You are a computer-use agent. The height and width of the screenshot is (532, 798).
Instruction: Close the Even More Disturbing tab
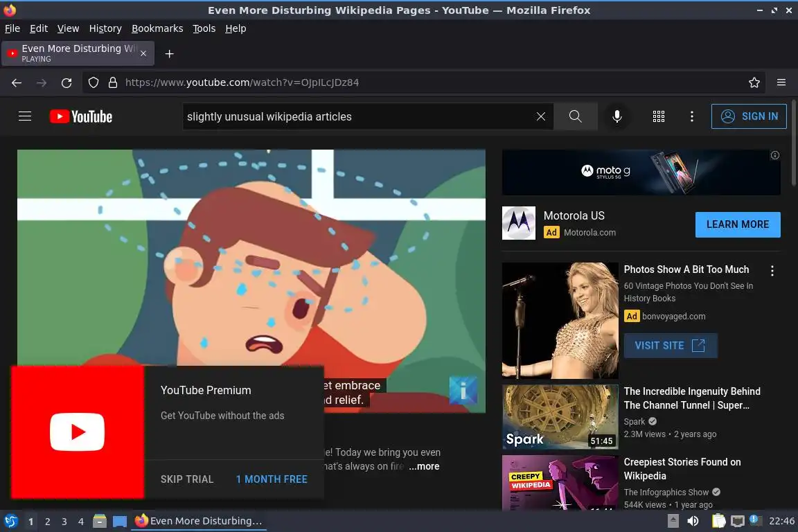(x=143, y=53)
